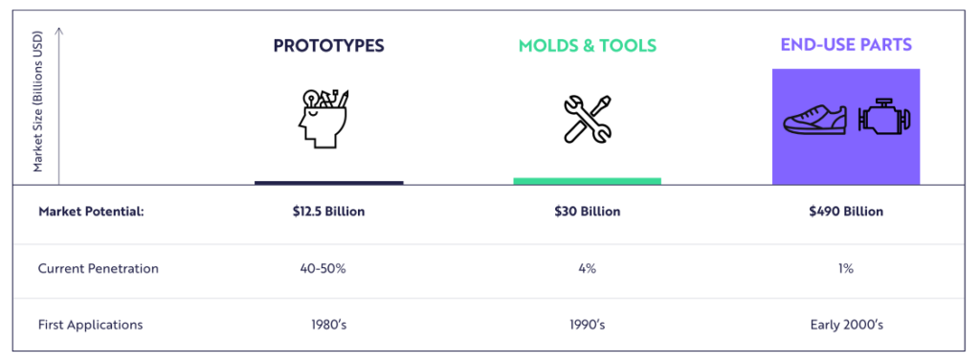
Task: Click the upward Market Size axis arrow
Action: click(58, 105)
